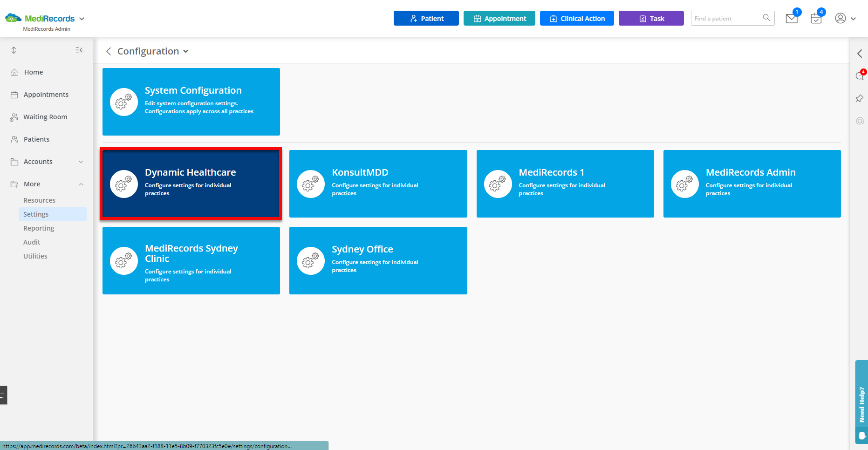Viewport: 868px width, 450px height.
Task: Click the More folder icon
Action: tap(14, 184)
